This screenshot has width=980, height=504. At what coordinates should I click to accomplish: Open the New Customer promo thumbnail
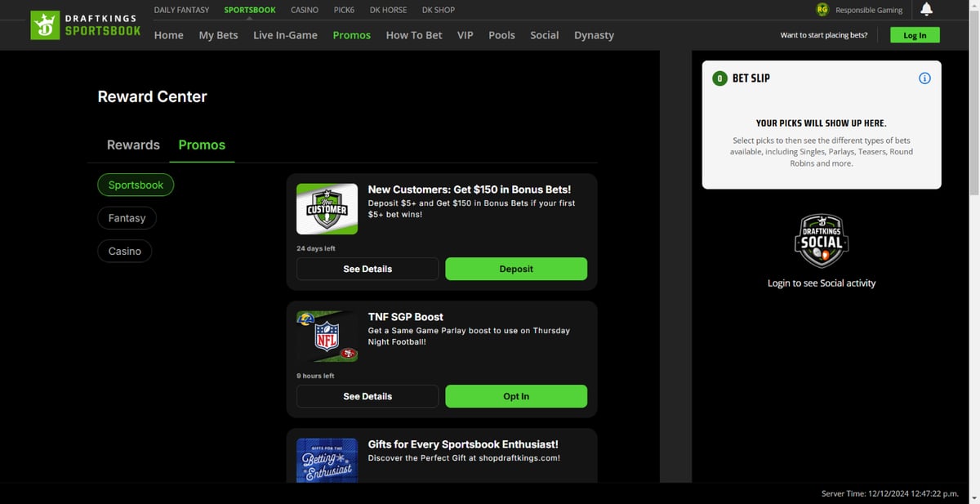pos(327,209)
